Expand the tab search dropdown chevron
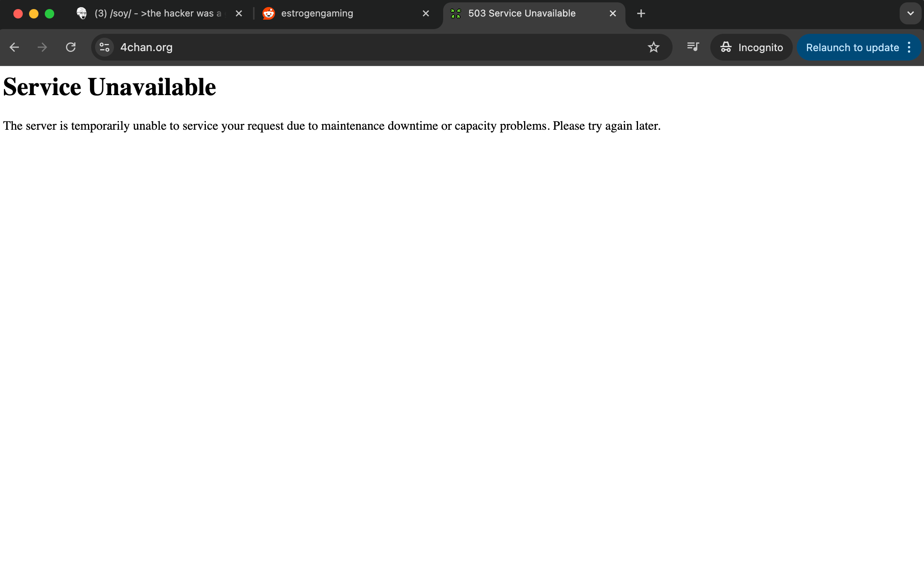The image size is (924, 570). point(910,13)
